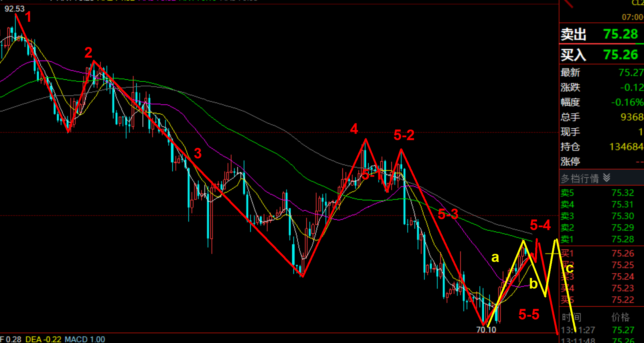Select the 买1 order at 75.26
Image resolution: width=644 pixels, height=343 pixels.
tap(602, 253)
